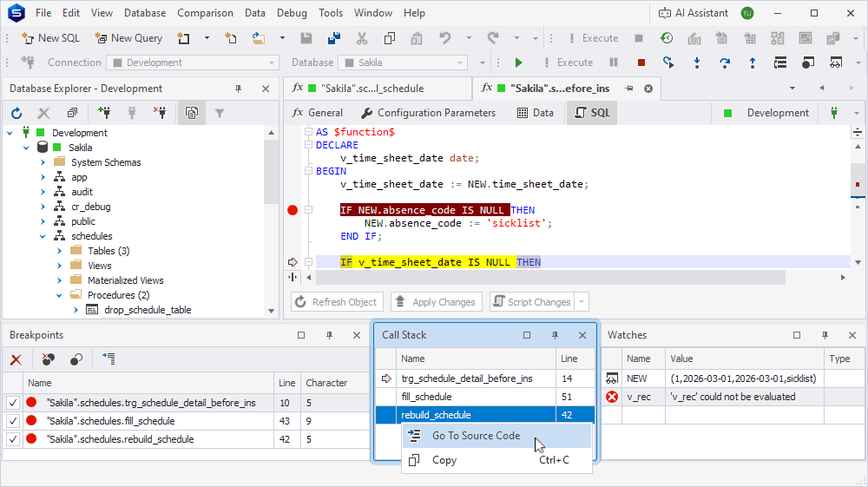This screenshot has height=487, width=868.
Task: Pin the Watches panel
Action: coord(825,335)
